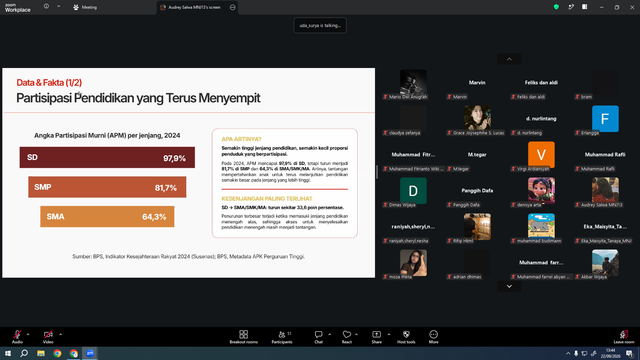Open audio options arrow next to Audio
This screenshot has width=640, height=360.
[x=28, y=334]
